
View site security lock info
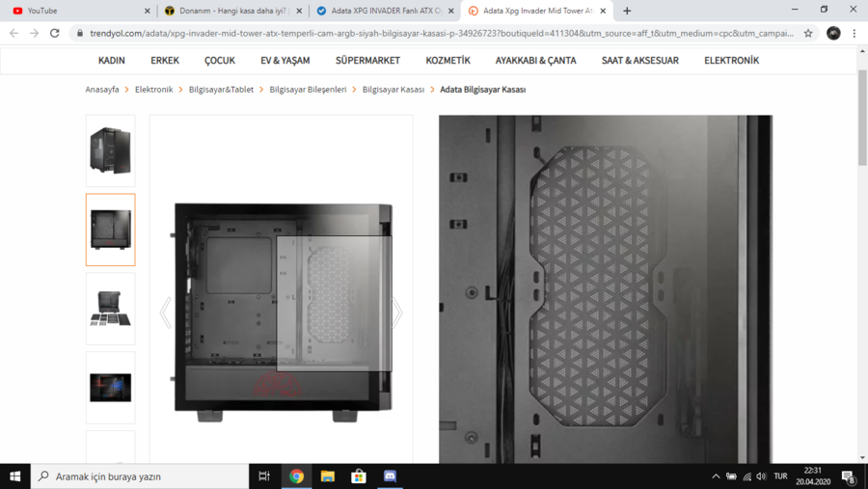(80, 33)
